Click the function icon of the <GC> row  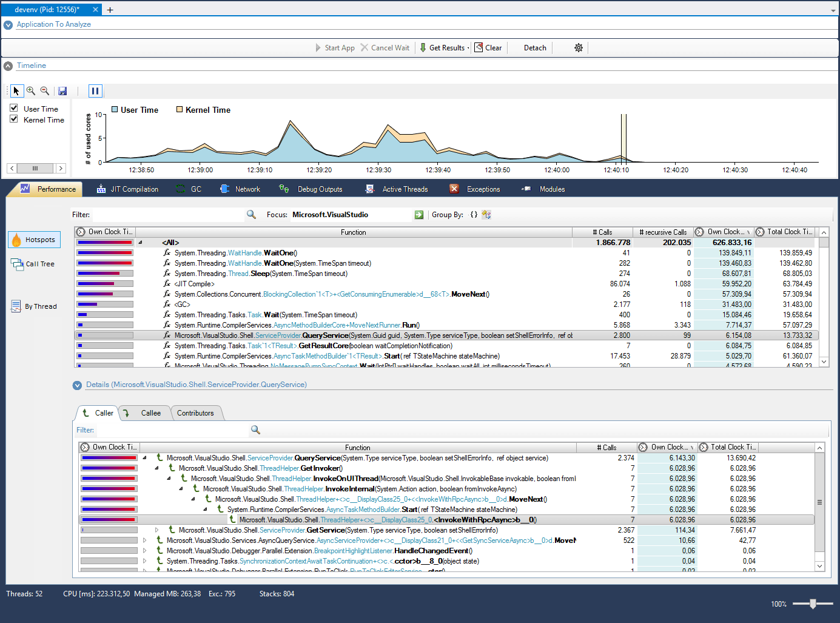(x=167, y=305)
